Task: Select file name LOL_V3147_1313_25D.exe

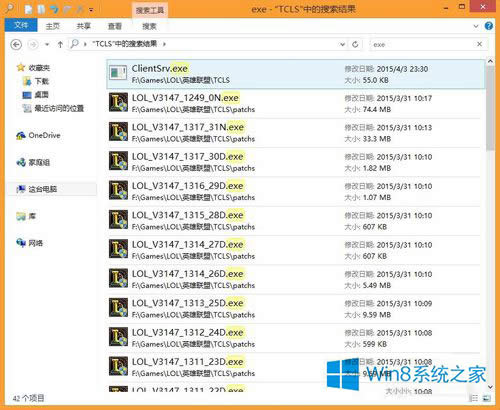Action: 188,303
